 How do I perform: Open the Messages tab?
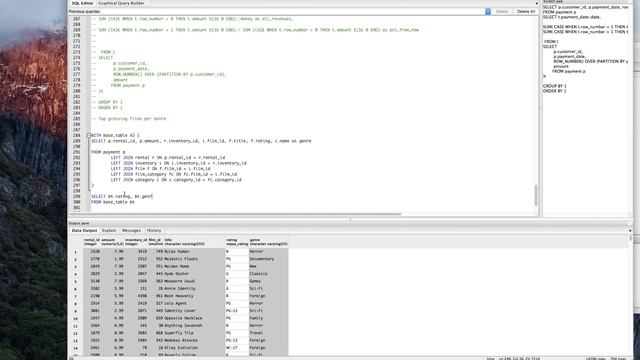[131, 231]
